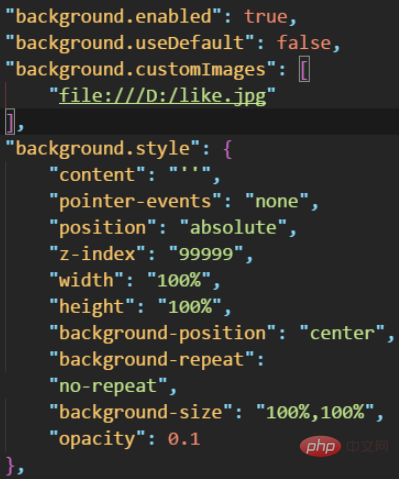Click the "position" key
The image size is (399, 479).
point(103,228)
